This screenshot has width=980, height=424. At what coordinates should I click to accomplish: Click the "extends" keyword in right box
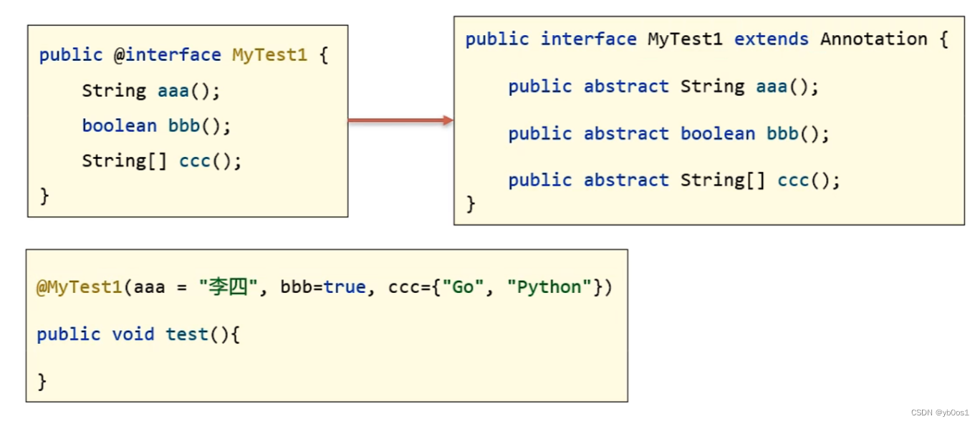[772, 39]
